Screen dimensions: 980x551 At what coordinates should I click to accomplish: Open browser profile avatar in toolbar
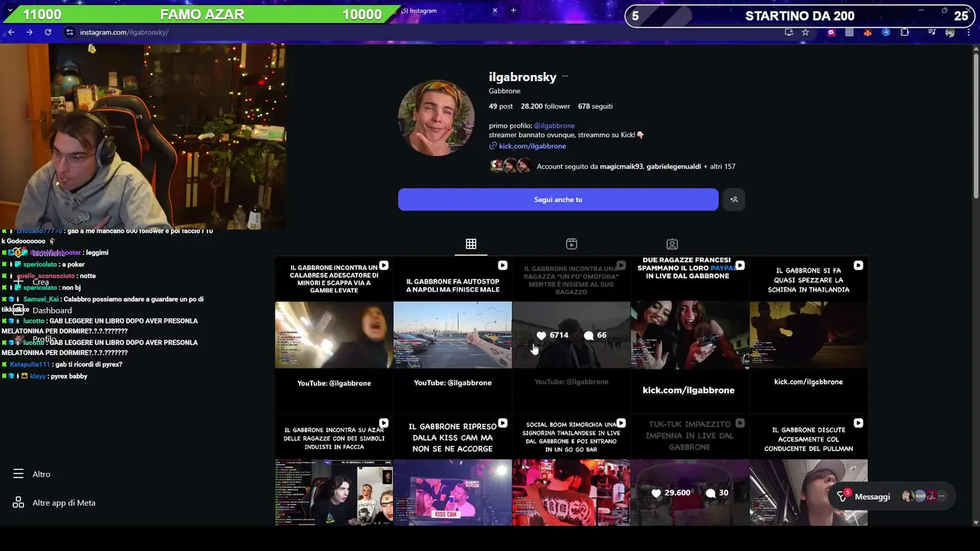point(950,32)
